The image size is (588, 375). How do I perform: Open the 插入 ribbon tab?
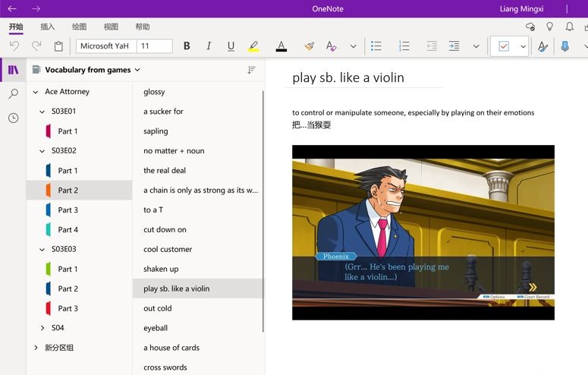tap(47, 27)
